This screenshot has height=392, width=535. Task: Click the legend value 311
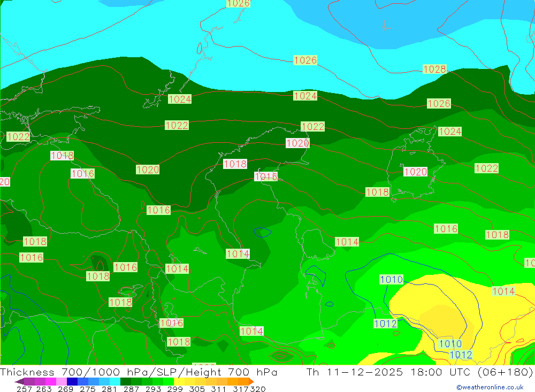[x=218, y=389]
